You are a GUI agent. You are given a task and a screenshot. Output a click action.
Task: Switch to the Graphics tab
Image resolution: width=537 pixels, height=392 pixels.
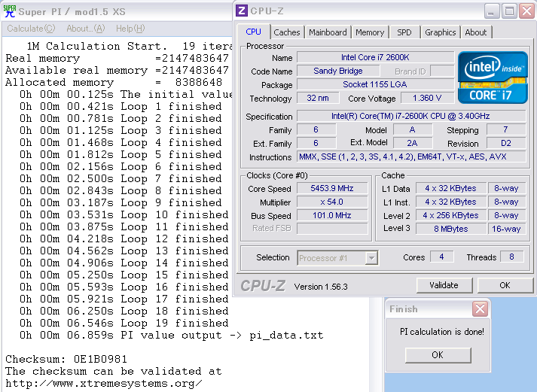[x=441, y=32]
